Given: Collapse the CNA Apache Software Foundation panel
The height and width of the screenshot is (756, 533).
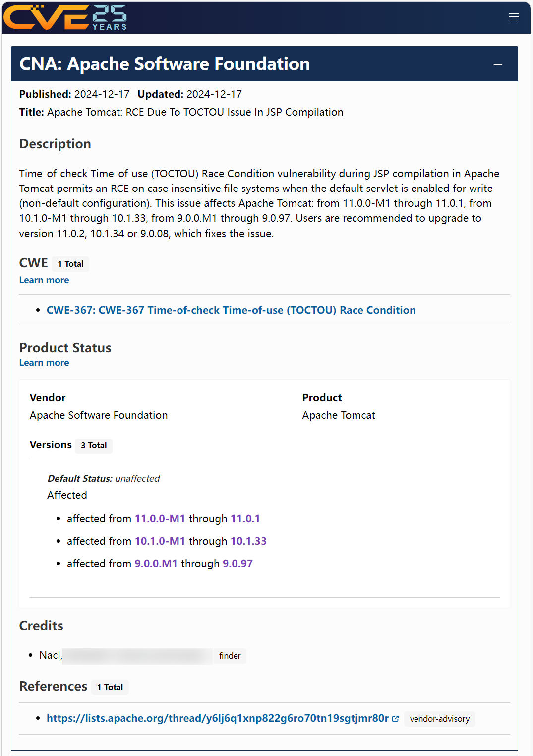Looking at the screenshot, I should (498, 64).
